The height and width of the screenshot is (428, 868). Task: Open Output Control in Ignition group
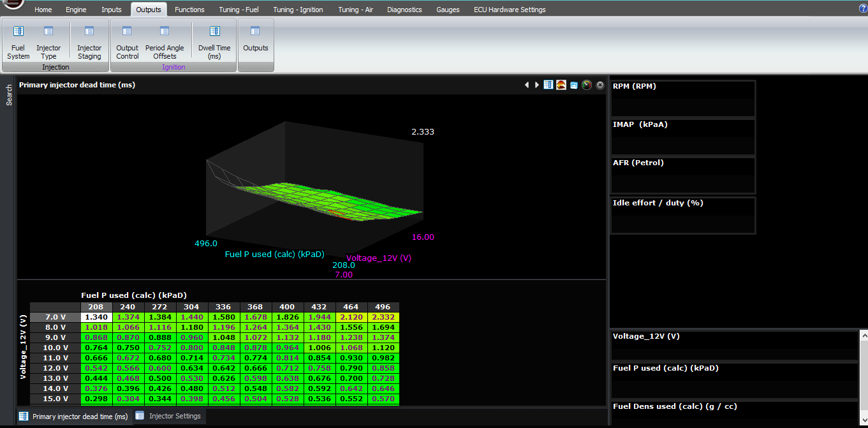tap(127, 43)
